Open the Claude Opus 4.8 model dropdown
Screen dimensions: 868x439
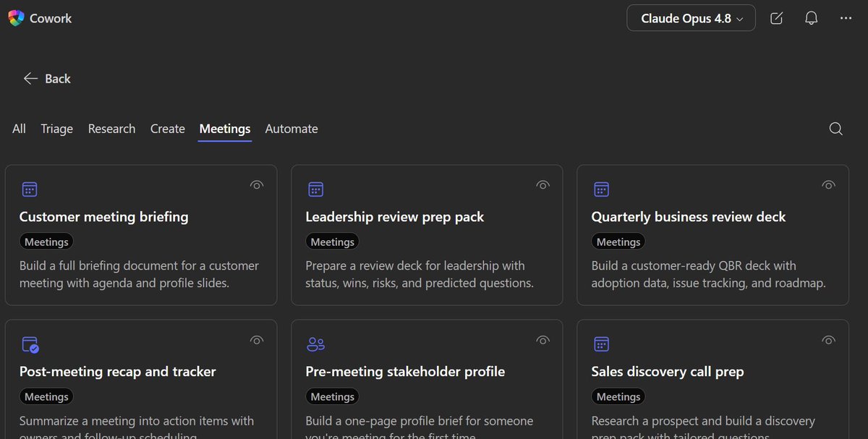coord(691,18)
